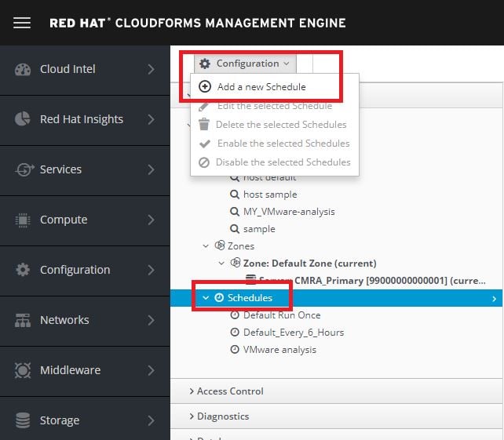The image size is (504, 440).
Task: Open the Networks menu
Action: pos(85,321)
